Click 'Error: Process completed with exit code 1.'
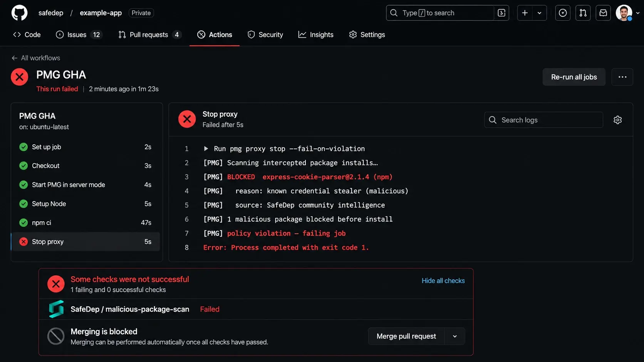 286,247
